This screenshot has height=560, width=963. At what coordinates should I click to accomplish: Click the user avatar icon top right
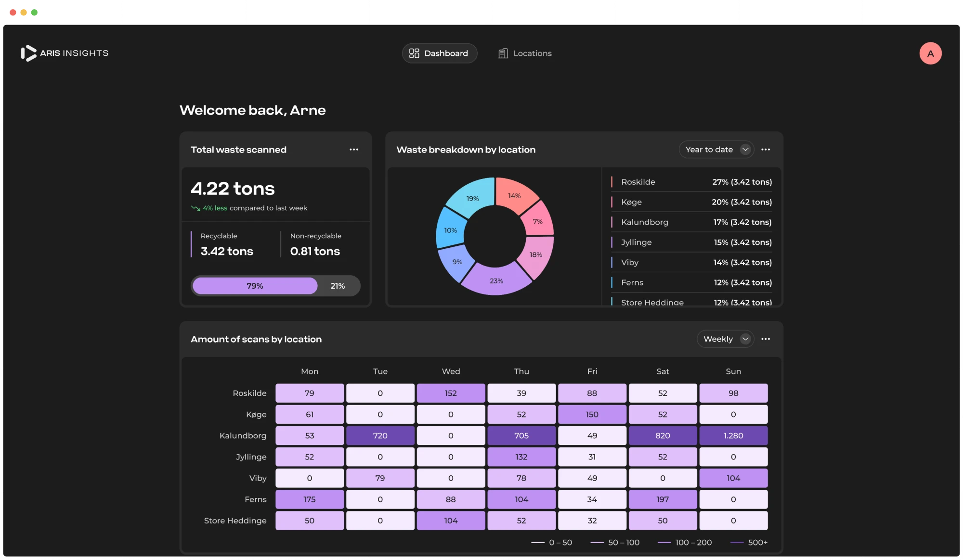930,53
